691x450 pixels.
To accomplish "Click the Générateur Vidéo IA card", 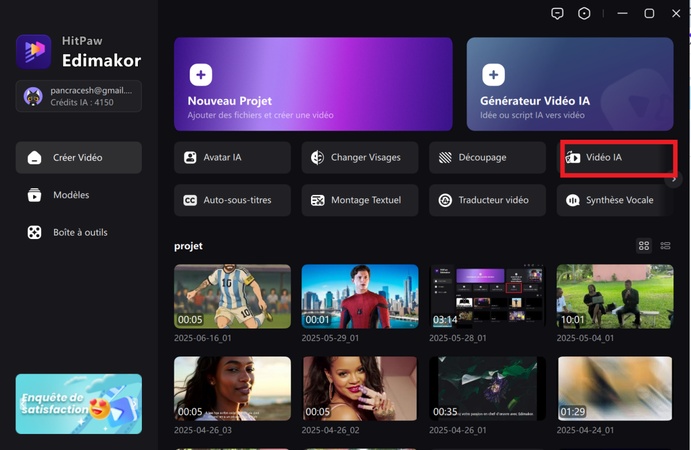I will [569, 84].
